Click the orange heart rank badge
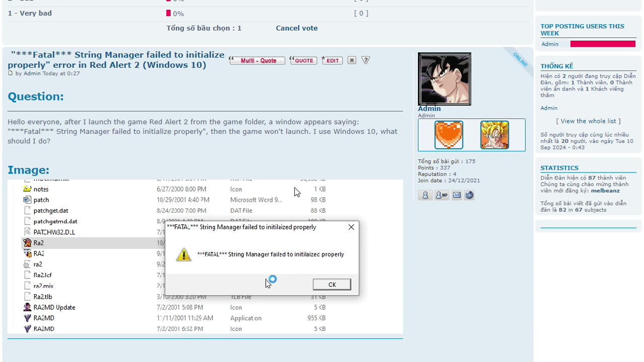Image resolution: width=644 pixels, height=362 pixels. point(449,135)
